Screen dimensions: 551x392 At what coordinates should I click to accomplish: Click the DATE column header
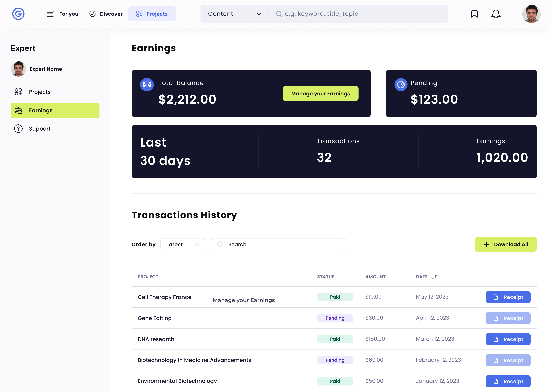[421, 277]
